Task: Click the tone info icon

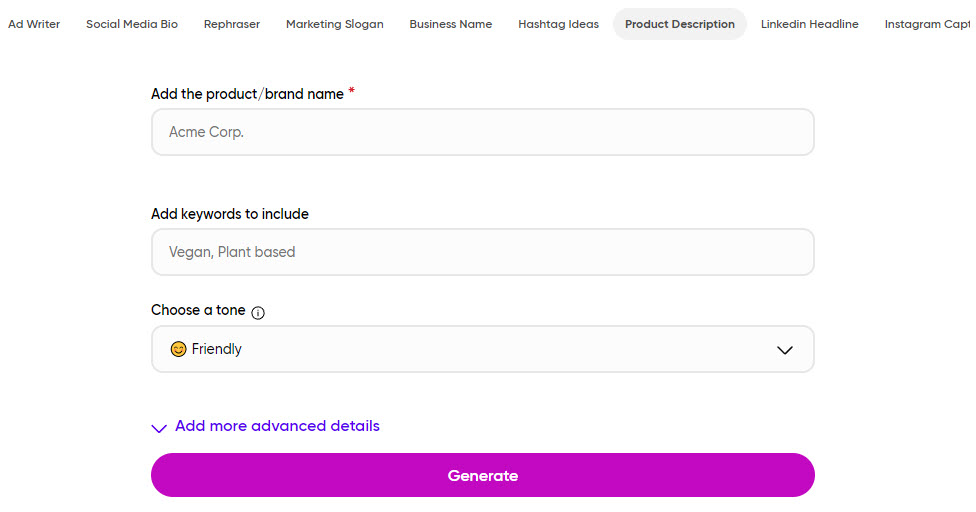Action: [x=258, y=312]
